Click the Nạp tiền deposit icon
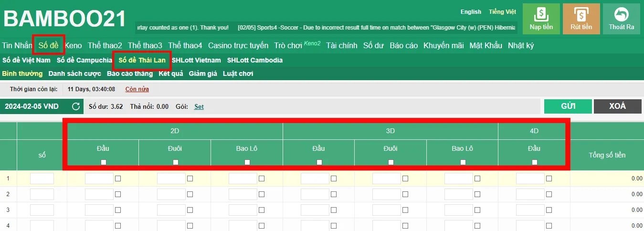 click(541, 14)
